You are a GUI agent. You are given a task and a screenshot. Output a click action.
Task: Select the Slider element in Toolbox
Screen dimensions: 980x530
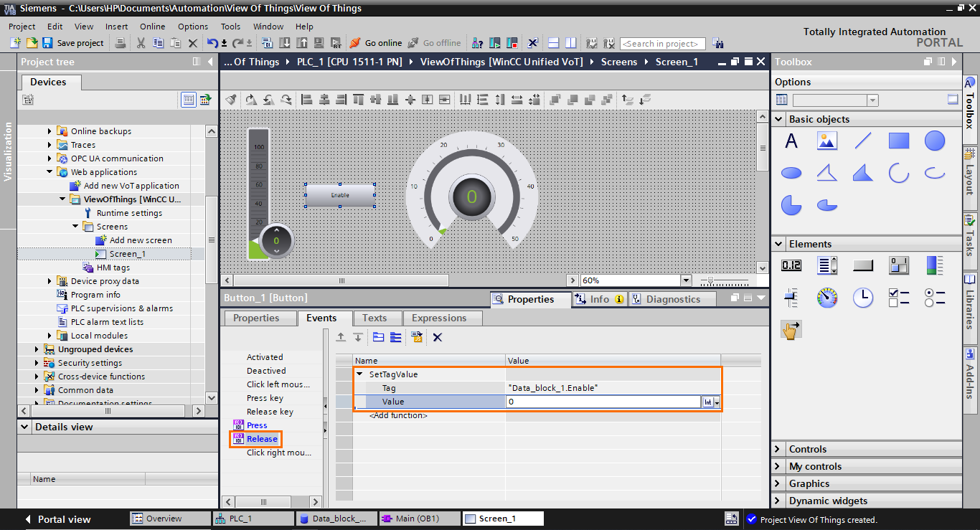(791, 298)
